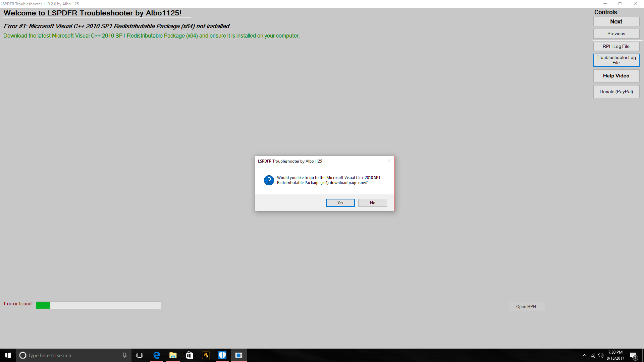Open the RPH Log File
The width and height of the screenshot is (644, 362).
[x=616, y=46]
